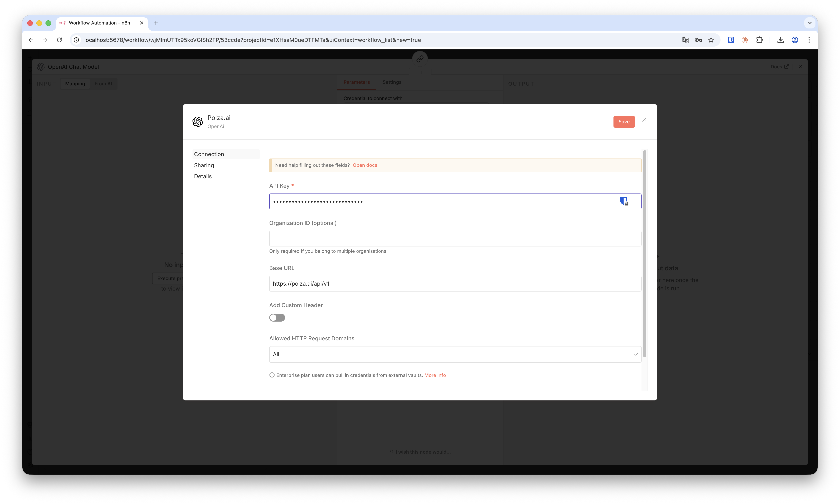Click "I wish this node would..." link
This screenshot has height=504, width=840.
tap(420, 452)
